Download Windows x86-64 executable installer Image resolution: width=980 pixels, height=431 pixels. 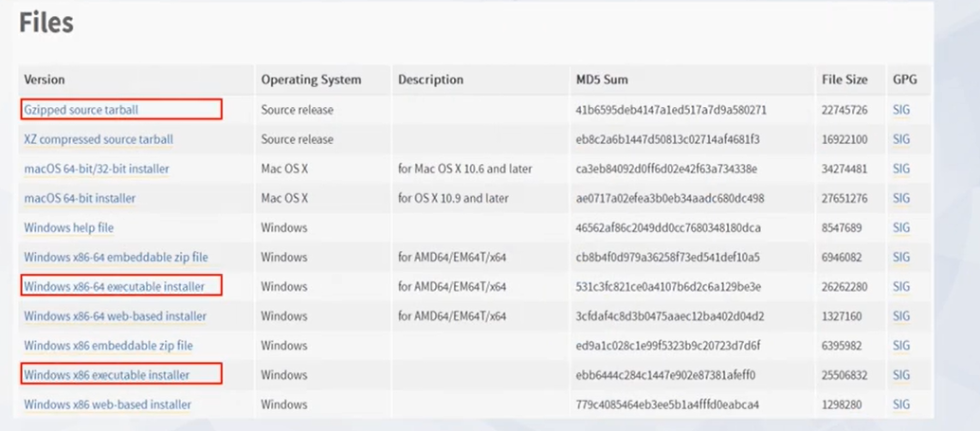pos(114,287)
